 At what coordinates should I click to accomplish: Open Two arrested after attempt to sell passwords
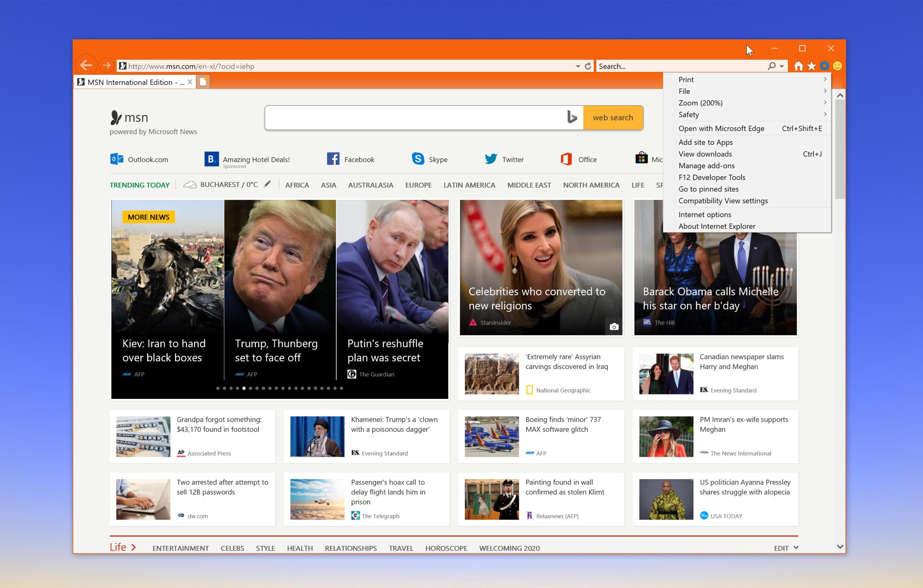193,499
